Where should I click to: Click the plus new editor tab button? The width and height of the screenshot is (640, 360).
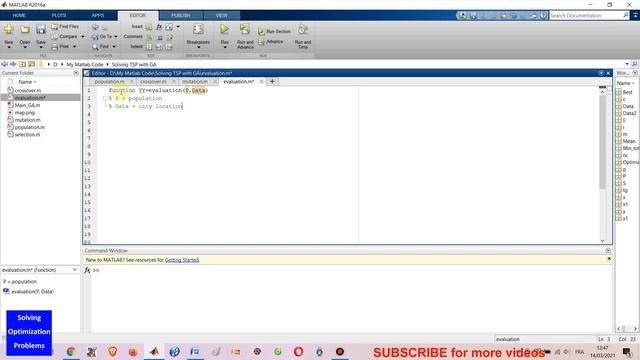click(x=272, y=82)
